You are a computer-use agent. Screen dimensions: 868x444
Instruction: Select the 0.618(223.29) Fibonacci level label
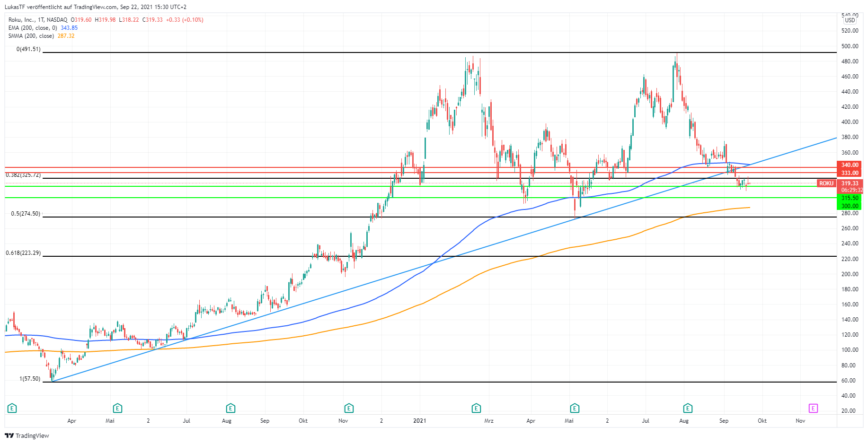point(23,253)
